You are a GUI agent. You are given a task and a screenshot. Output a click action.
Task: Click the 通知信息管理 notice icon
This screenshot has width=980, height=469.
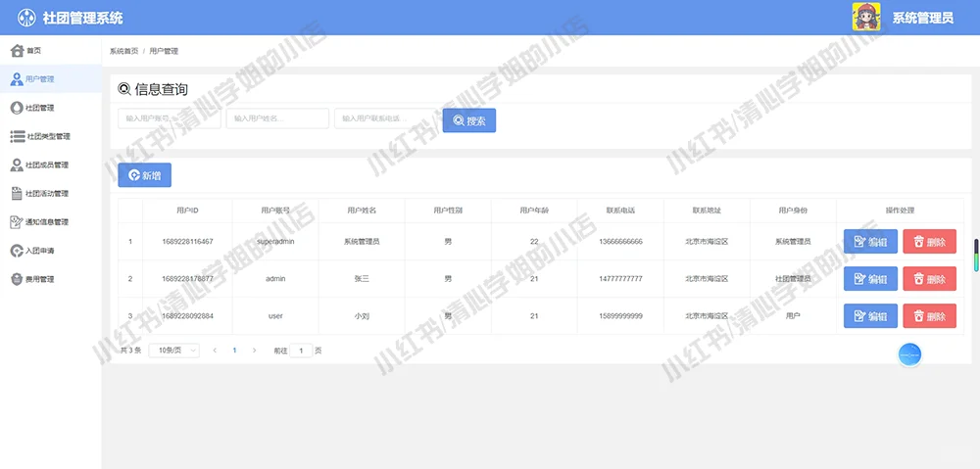click(17, 222)
